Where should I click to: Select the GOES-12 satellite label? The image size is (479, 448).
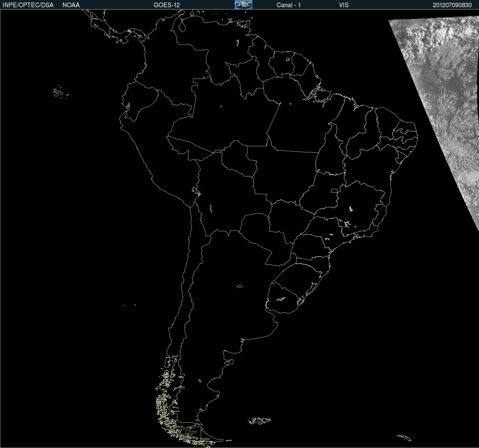[167, 5]
